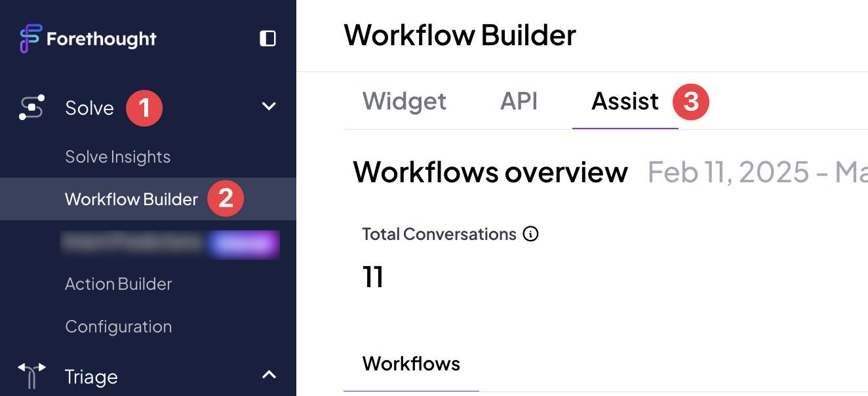Toggle the Triage section chevron
The width and height of the screenshot is (868, 396).
tap(269, 375)
